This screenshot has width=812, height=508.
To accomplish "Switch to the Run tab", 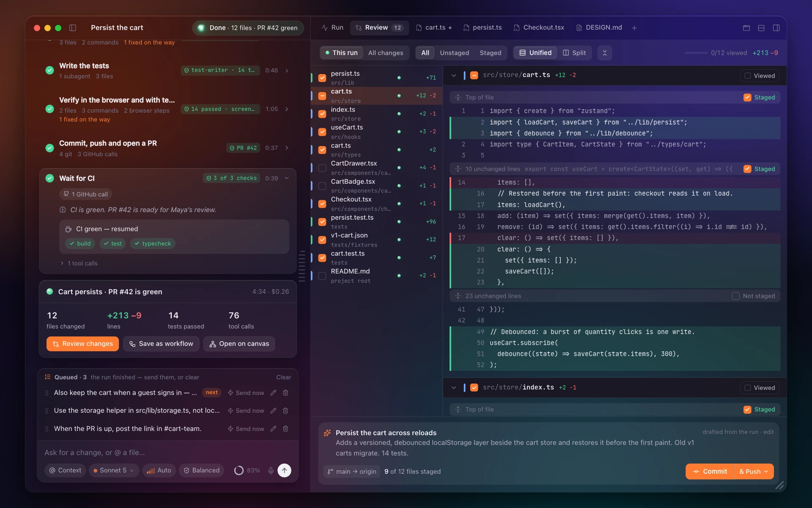I will 332,28.
